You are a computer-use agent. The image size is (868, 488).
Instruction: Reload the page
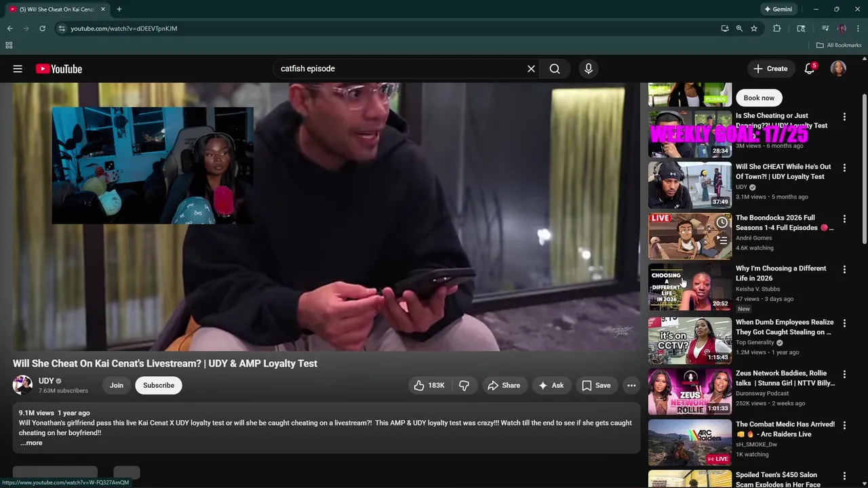[x=42, y=28]
